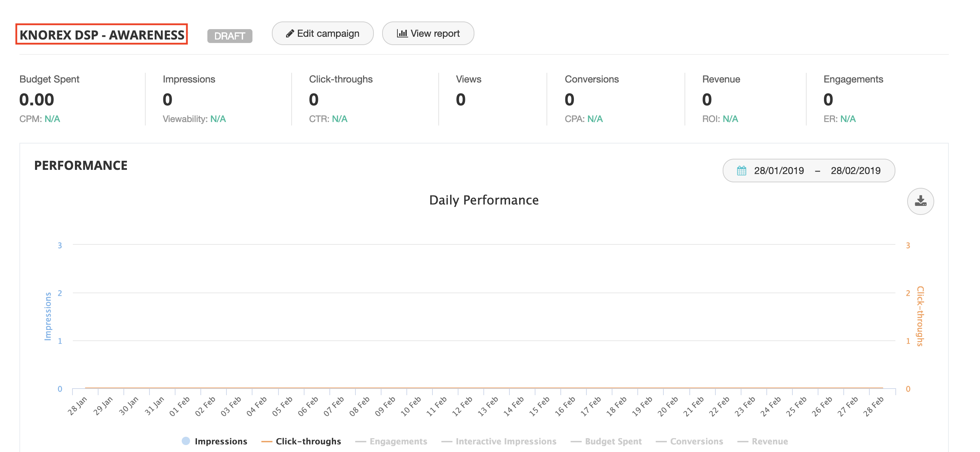Screen dimensions: 980x452
Task: Click the orange Click-throughs legend line marker
Action: tap(267, 441)
